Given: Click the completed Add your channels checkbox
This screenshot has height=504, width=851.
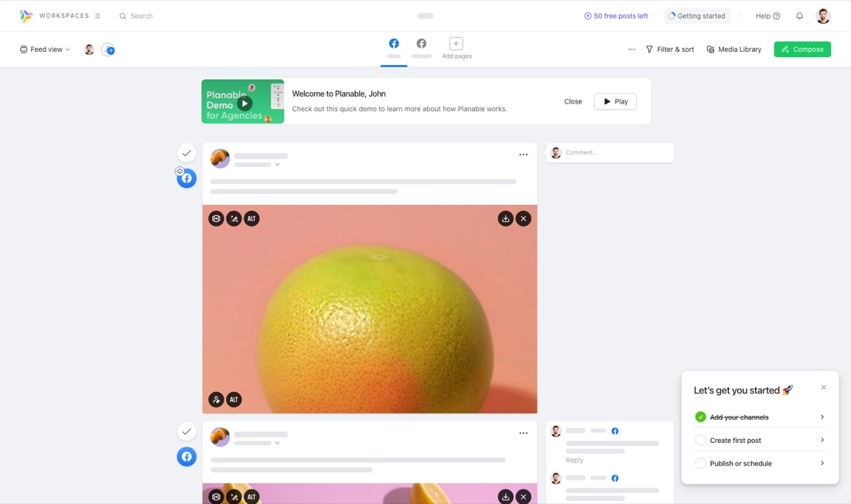Looking at the screenshot, I should (x=700, y=417).
